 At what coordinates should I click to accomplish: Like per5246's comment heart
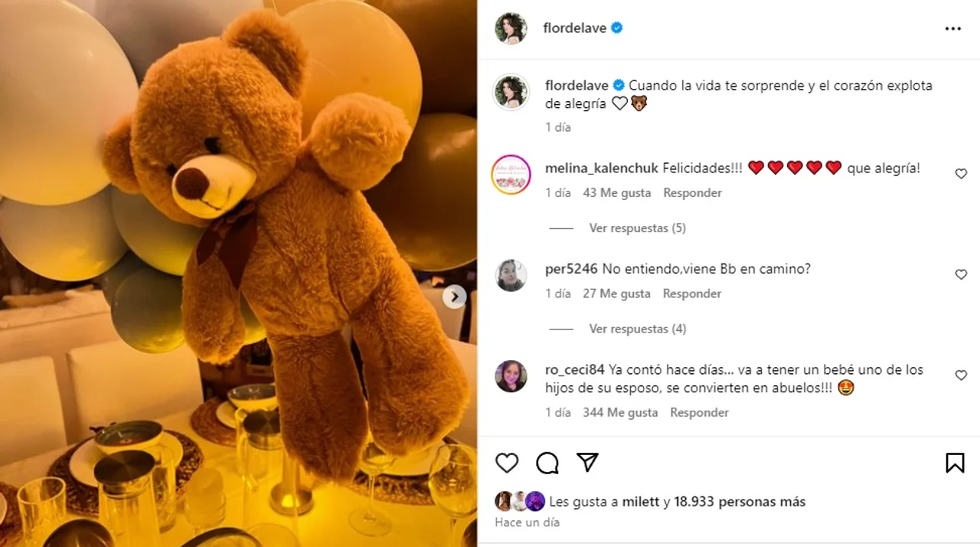pyautogui.click(x=961, y=274)
